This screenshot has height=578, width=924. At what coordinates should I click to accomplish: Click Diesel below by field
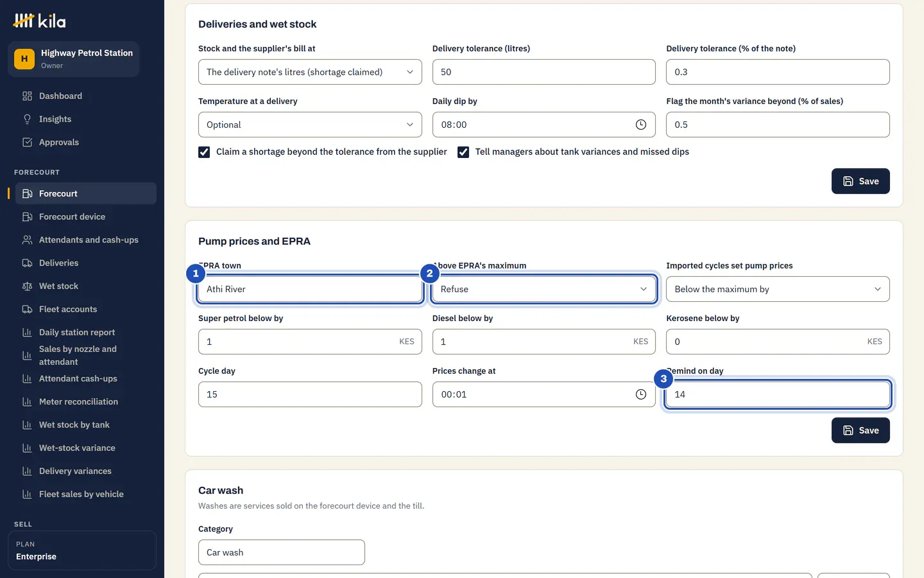click(544, 342)
